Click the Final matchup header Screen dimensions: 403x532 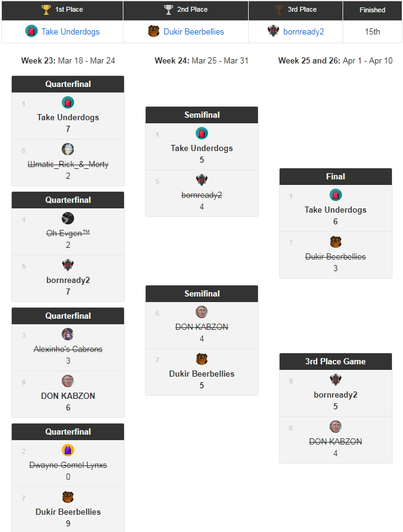(336, 176)
